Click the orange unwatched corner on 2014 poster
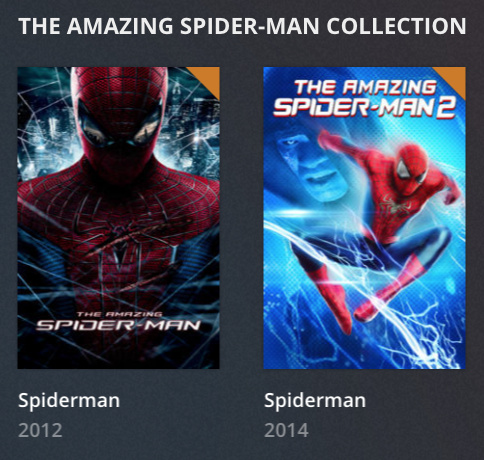This screenshot has height=460, width=484. [x=454, y=78]
